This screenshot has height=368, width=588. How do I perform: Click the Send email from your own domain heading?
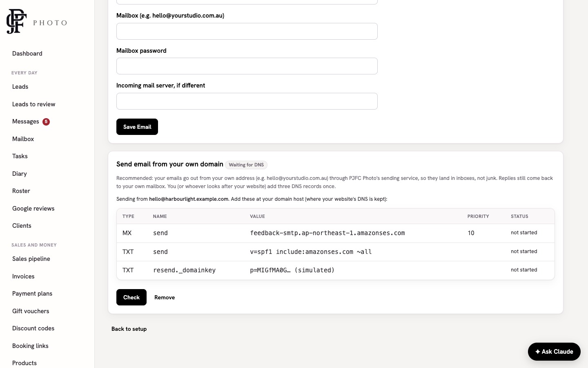coord(170,164)
